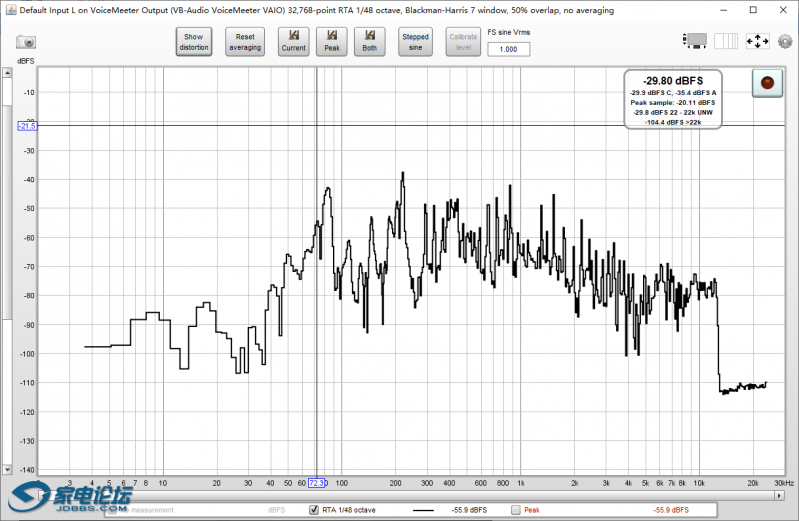Save Current trace using the Current button
Image resolution: width=799 pixels, height=521 pixels.
(x=294, y=41)
